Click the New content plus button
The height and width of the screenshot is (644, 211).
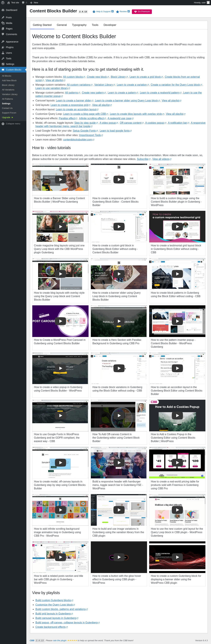tap(34, 2)
